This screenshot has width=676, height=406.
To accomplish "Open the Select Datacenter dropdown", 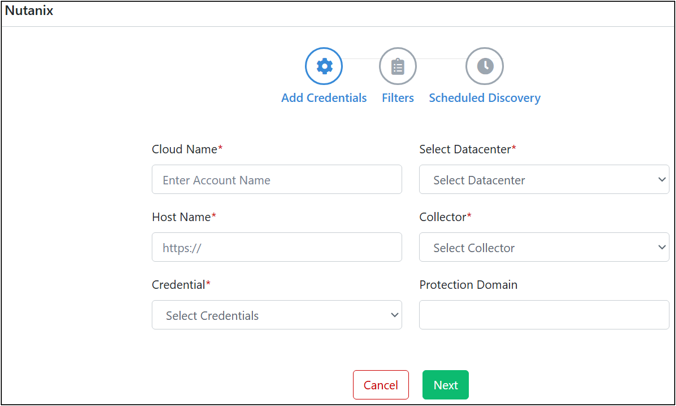I will coord(544,179).
